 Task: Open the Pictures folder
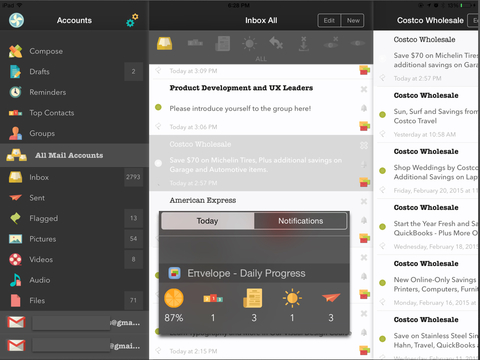tap(74, 239)
